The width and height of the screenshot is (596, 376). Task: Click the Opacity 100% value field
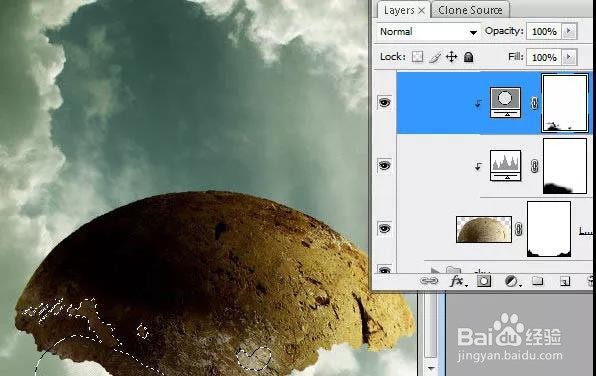click(x=544, y=32)
